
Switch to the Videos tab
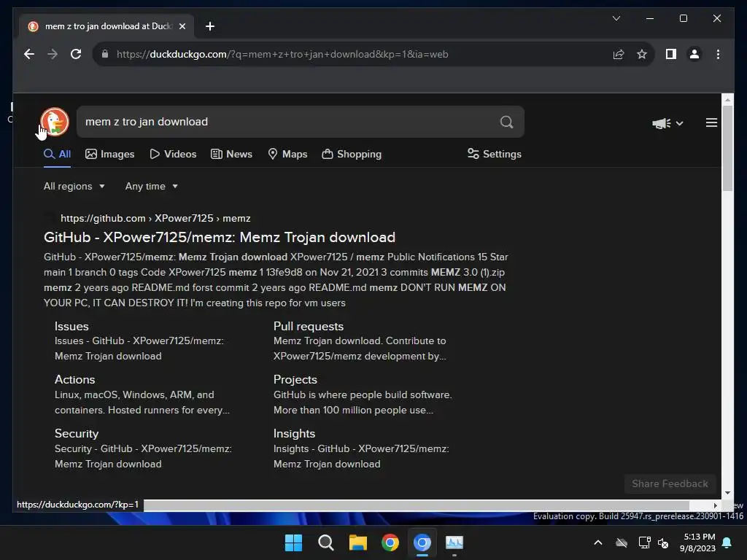[174, 155]
